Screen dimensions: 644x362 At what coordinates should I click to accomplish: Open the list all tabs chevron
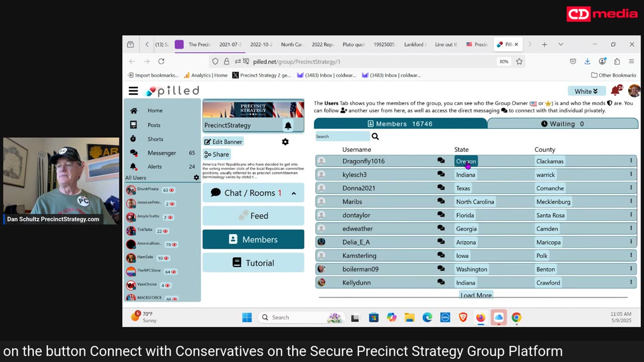[x=560, y=44]
